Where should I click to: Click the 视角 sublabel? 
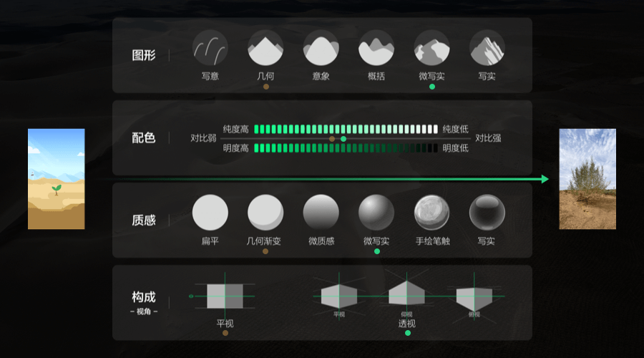coord(144,311)
